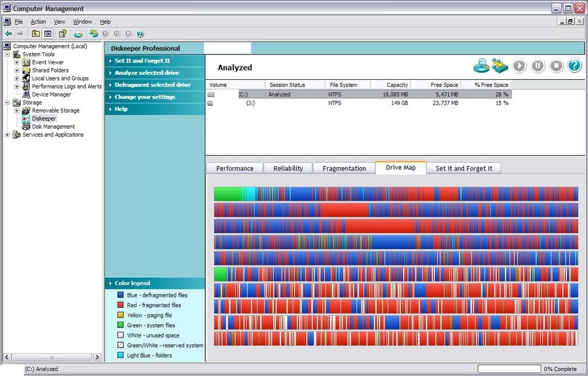Sort by the % Free Space column header
Screen dimensions: 588x376
click(486, 85)
